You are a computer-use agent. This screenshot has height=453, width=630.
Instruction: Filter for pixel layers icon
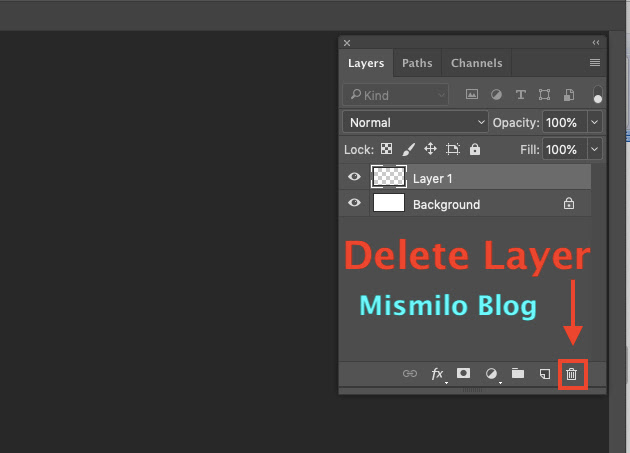tap(472, 95)
